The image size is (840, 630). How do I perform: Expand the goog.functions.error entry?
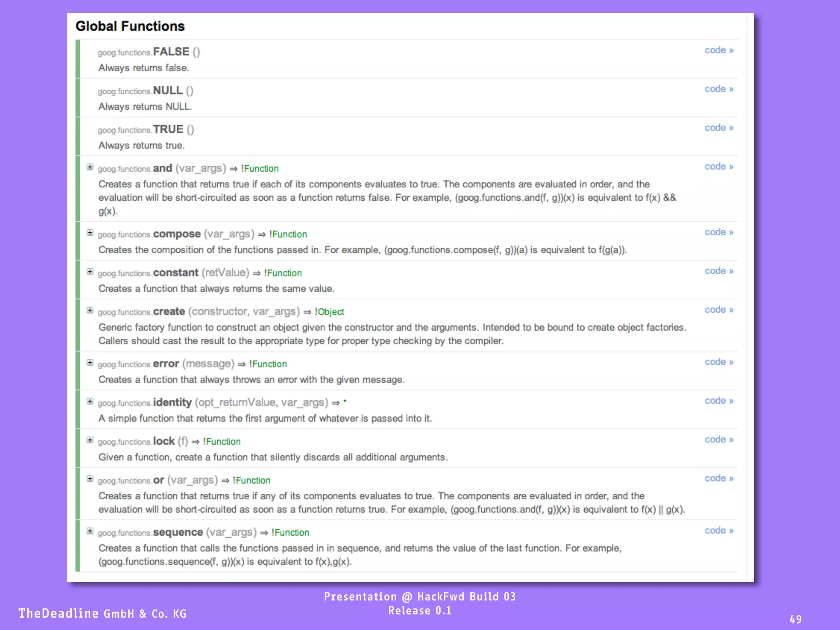[x=90, y=362]
